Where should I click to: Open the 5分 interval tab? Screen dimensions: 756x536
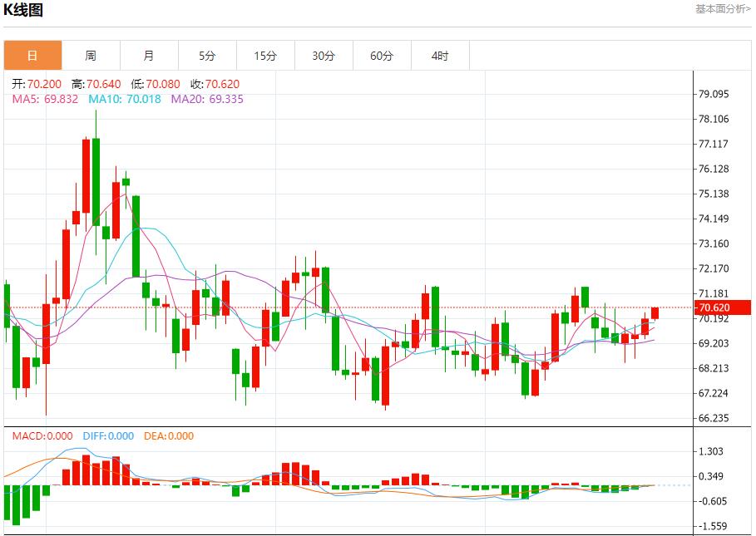[x=207, y=56]
